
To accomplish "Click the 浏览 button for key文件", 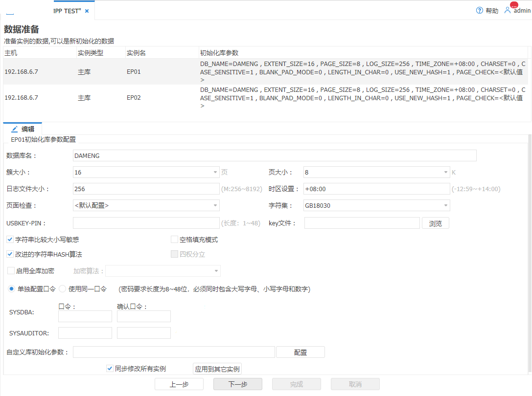I will (436, 223).
